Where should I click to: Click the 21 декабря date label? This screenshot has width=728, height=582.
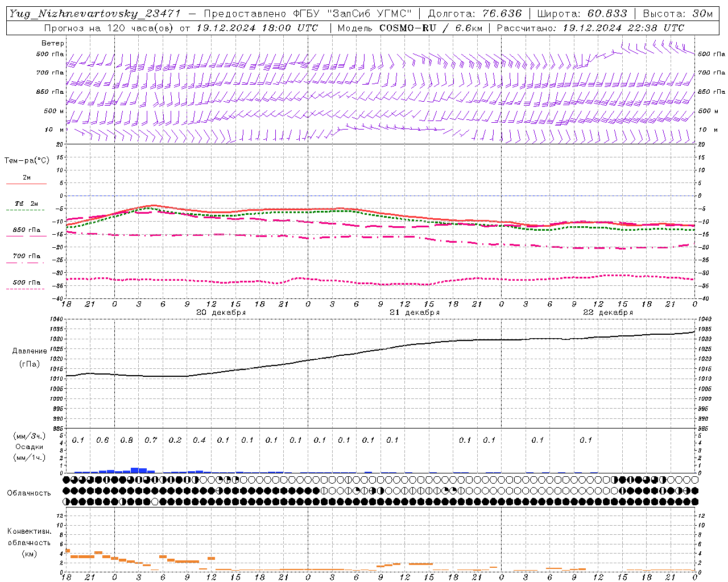point(415,313)
